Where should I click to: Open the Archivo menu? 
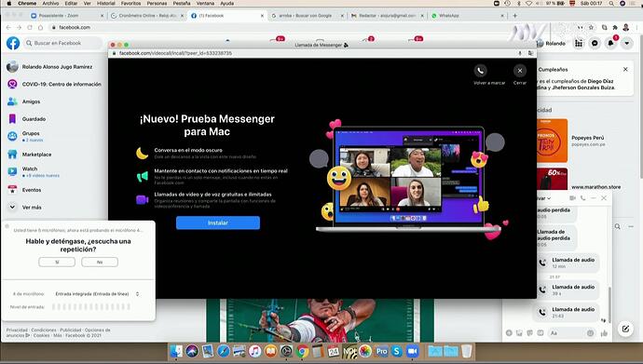point(50,4)
